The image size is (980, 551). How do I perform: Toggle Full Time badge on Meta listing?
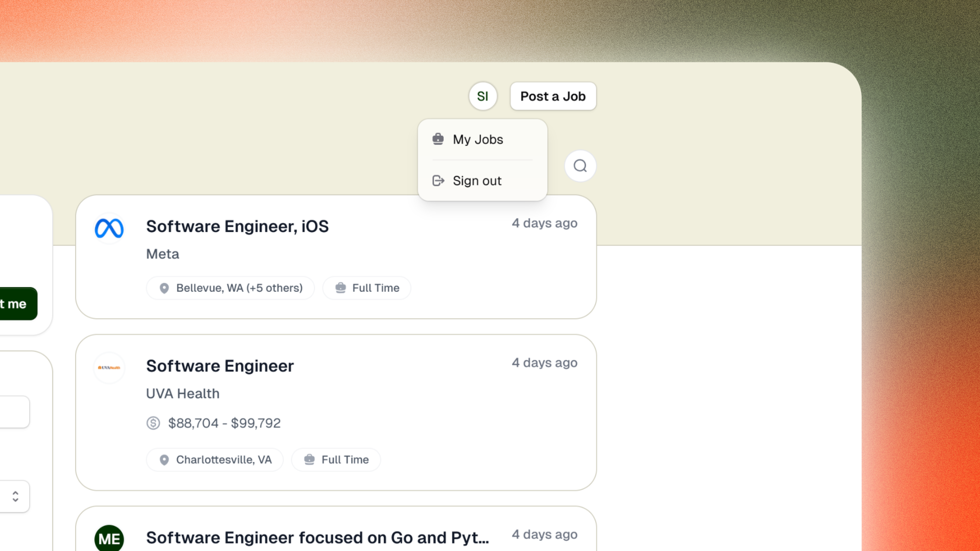pos(366,288)
